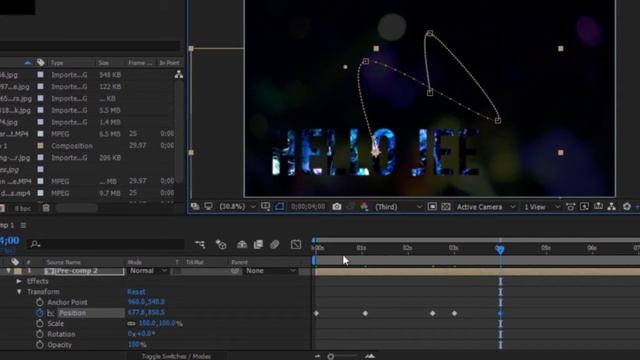The image size is (640, 360).
Task: Collapse the Pre-comp 2 layer twirl arrow
Action: (x=8, y=271)
